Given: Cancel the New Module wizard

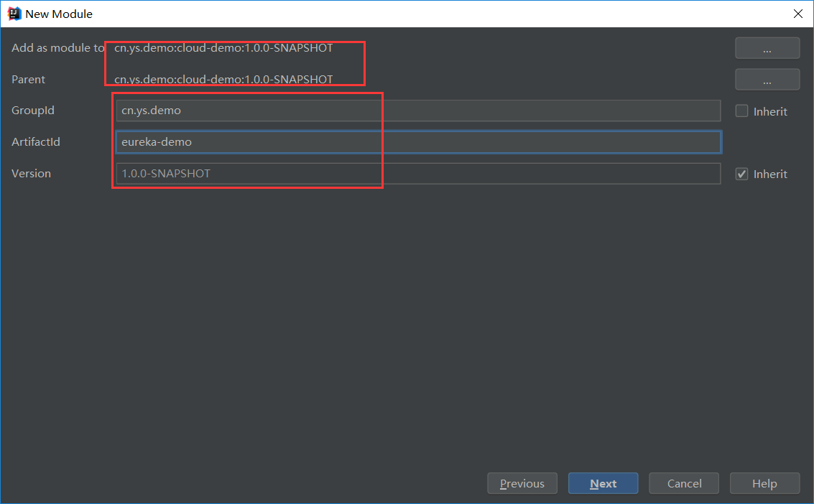Looking at the screenshot, I should click(x=684, y=483).
